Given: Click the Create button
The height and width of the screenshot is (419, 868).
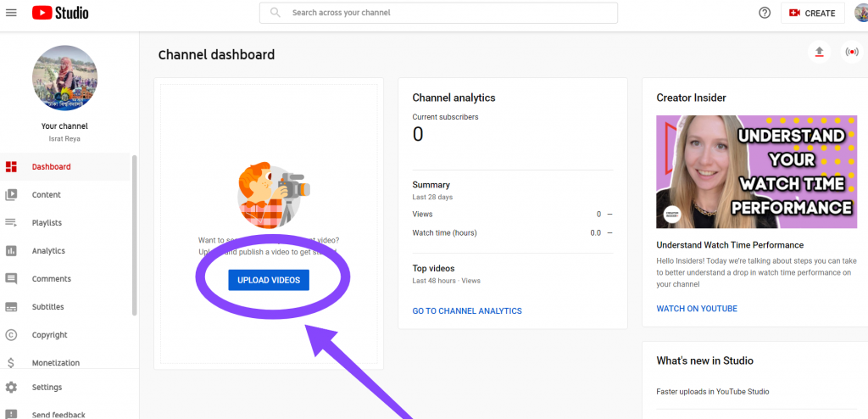Looking at the screenshot, I should tap(812, 13).
